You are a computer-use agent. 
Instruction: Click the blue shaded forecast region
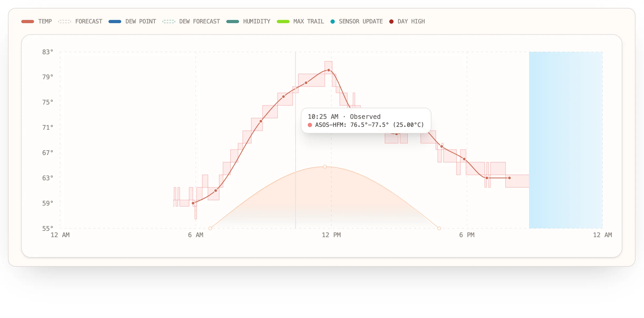(x=565, y=140)
